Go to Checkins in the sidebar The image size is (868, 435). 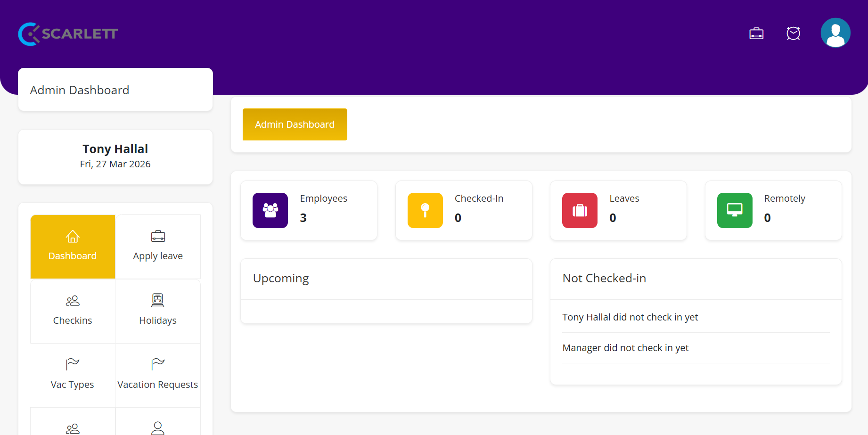coord(73,311)
